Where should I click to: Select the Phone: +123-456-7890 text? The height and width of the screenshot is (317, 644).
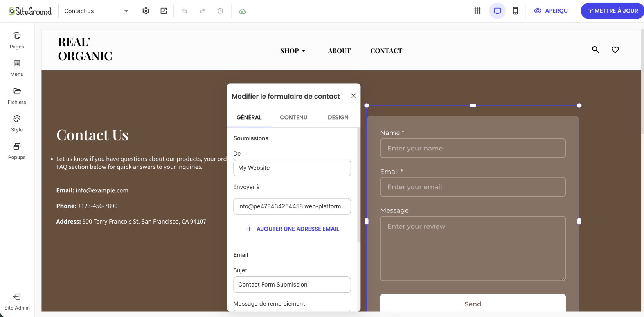[87, 206]
